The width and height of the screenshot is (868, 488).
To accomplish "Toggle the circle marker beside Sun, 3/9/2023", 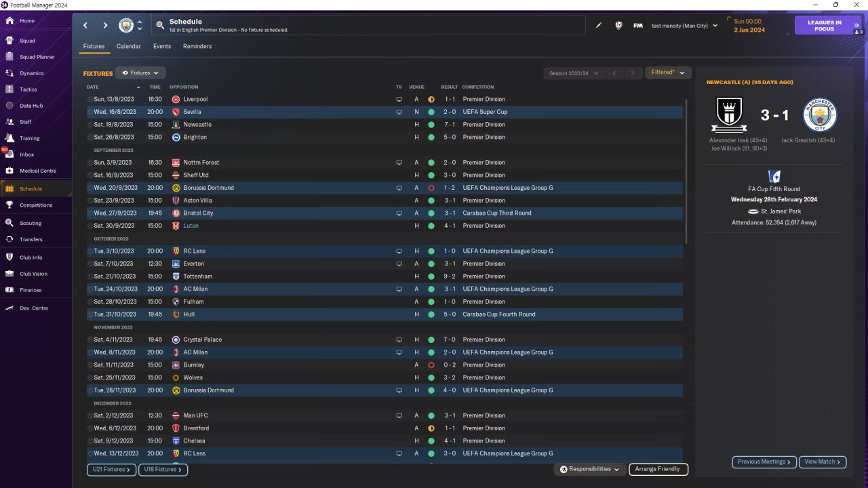I will [x=90, y=163].
